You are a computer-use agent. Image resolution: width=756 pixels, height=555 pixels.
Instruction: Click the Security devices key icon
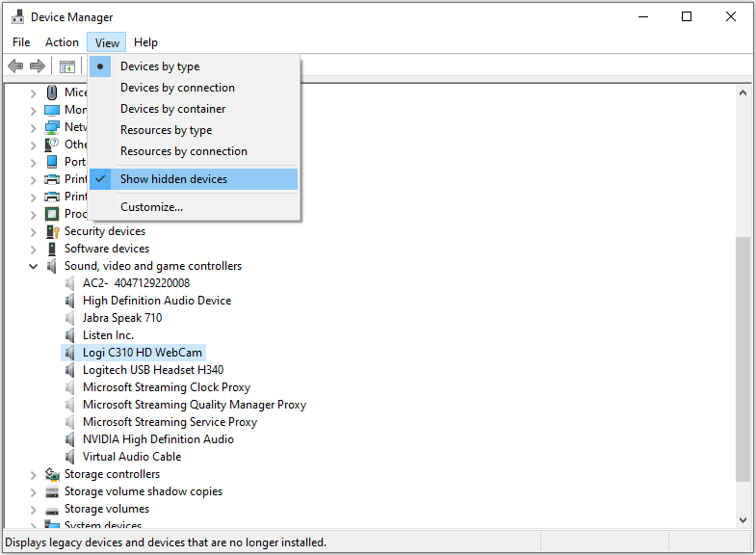[x=52, y=231]
